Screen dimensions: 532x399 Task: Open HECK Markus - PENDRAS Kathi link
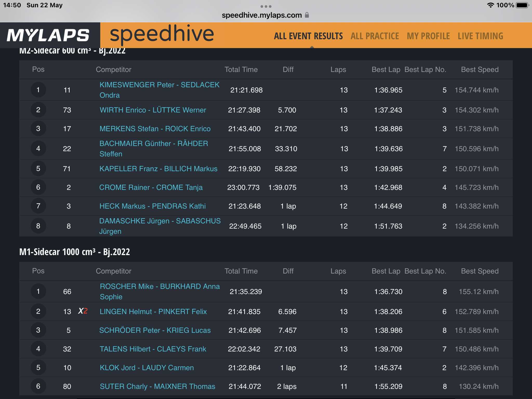(x=152, y=206)
